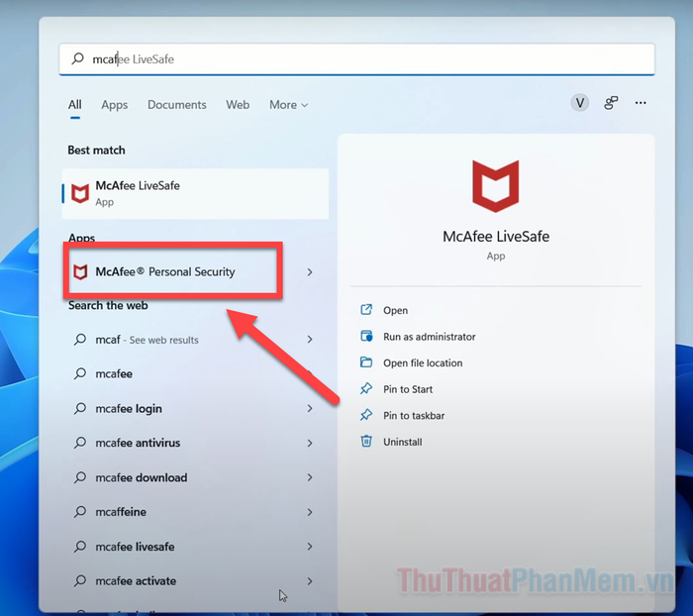The height and width of the screenshot is (616, 693).
Task: Select Pin to Start
Action: pyautogui.click(x=408, y=389)
